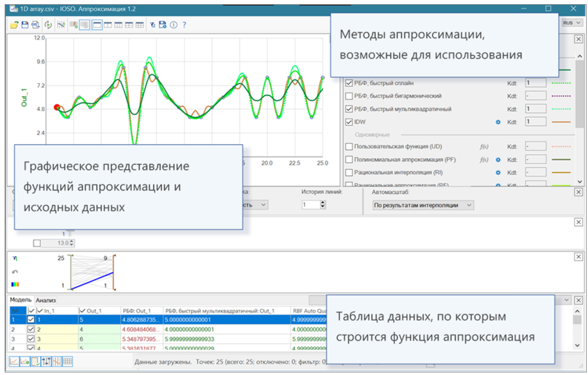This screenshot has width=588, height=375.
Task: Click f(x) button for Пользовательская функция (UD)
Action: pyautogui.click(x=484, y=147)
